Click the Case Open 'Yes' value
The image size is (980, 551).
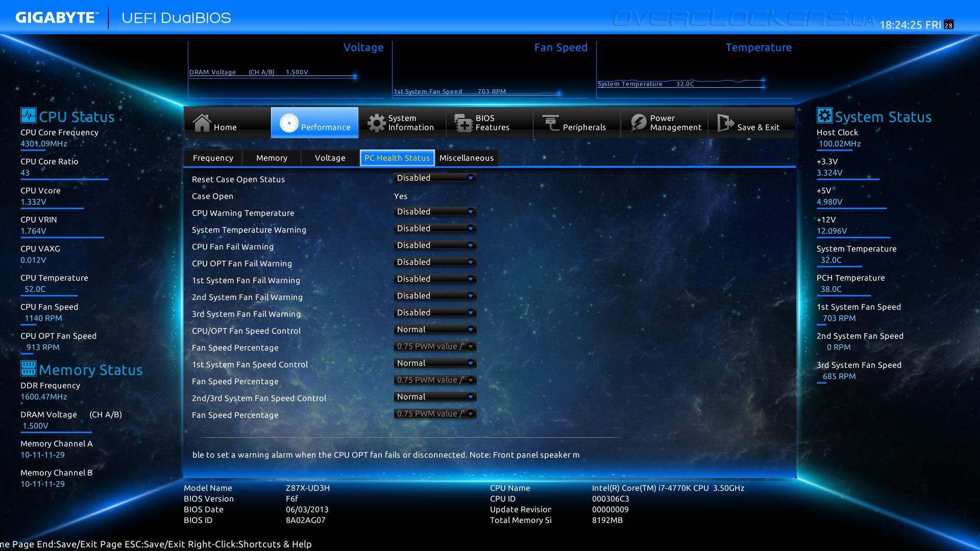click(x=401, y=196)
